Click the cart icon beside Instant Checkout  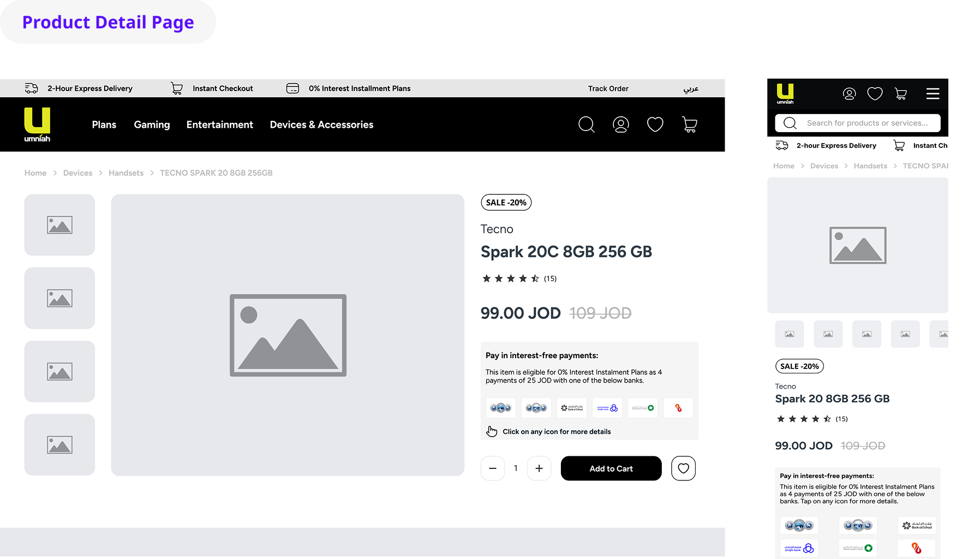tap(177, 88)
